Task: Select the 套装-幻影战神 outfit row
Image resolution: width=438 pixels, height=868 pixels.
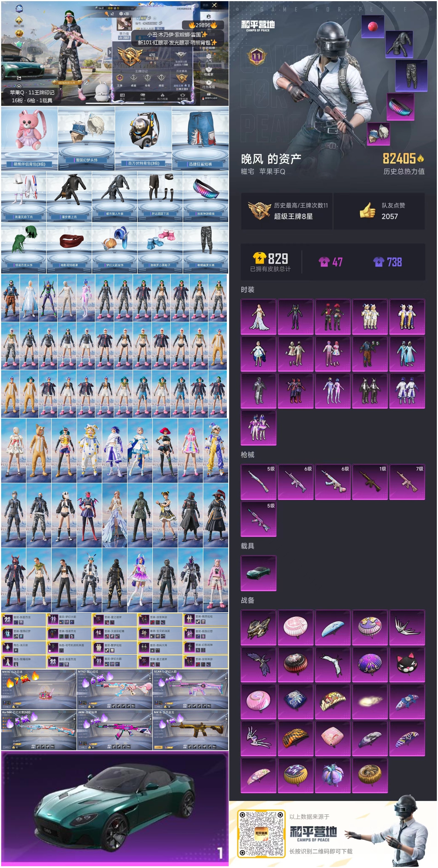Action: pos(206,647)
